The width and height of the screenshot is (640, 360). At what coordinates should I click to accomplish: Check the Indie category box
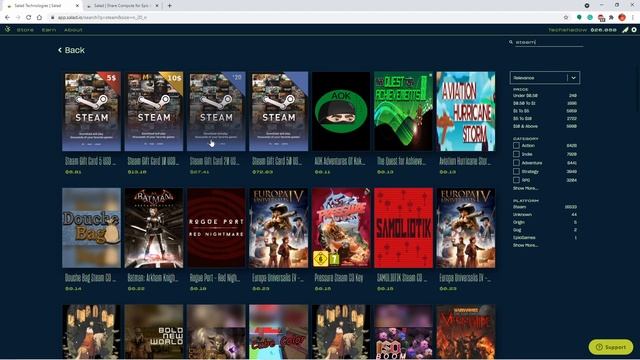[x=516, y=154]
